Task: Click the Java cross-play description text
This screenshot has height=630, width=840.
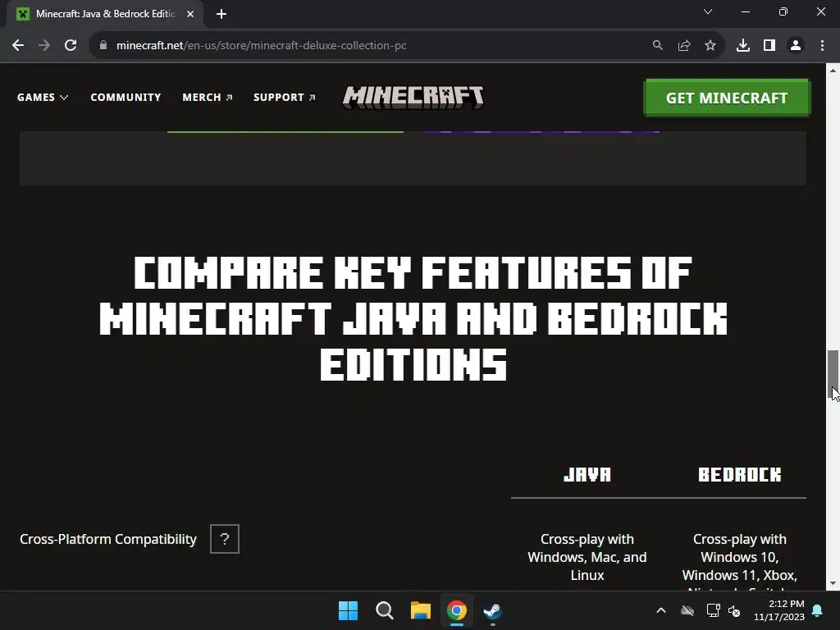Action: pos(587,557)
